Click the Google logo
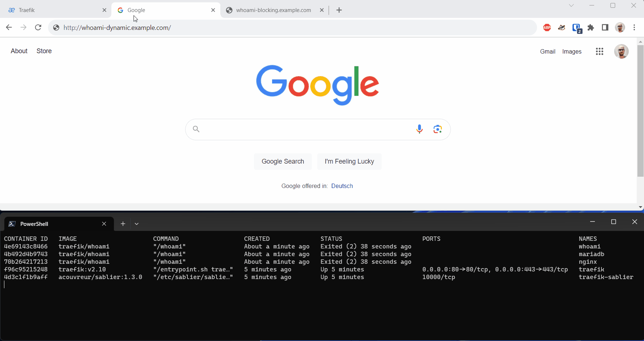This screenshot has width=644, height=341. click(318, 85)
